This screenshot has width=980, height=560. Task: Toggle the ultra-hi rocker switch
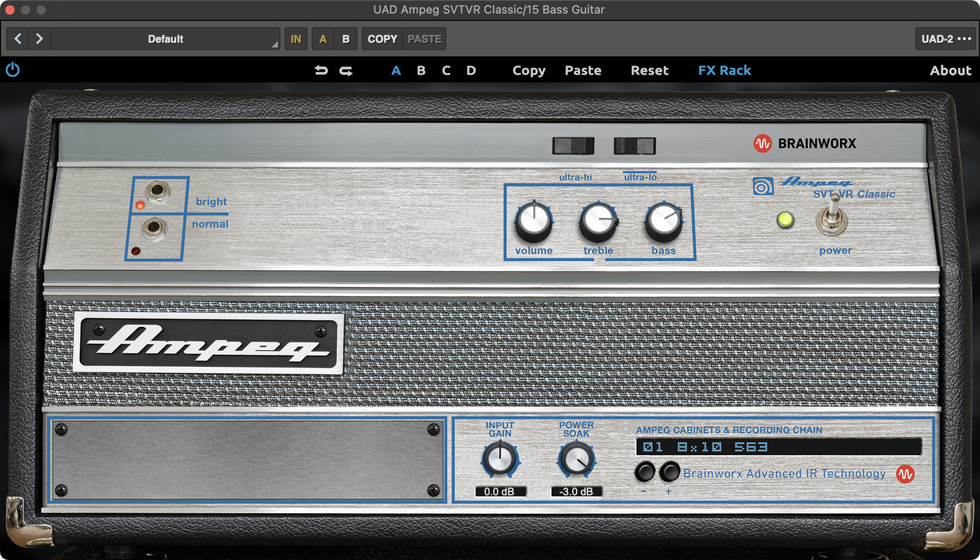pos(573,146)
